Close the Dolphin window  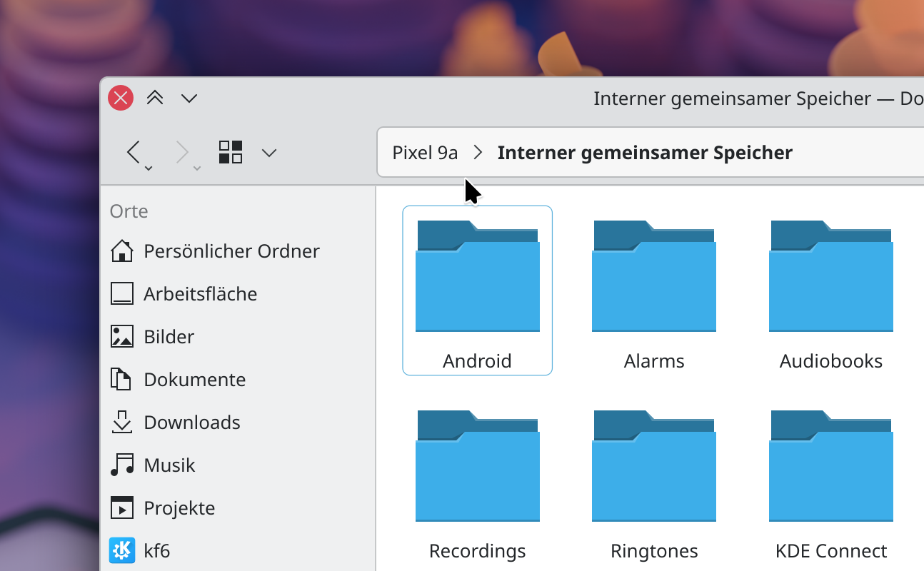(x=121, y=98)
